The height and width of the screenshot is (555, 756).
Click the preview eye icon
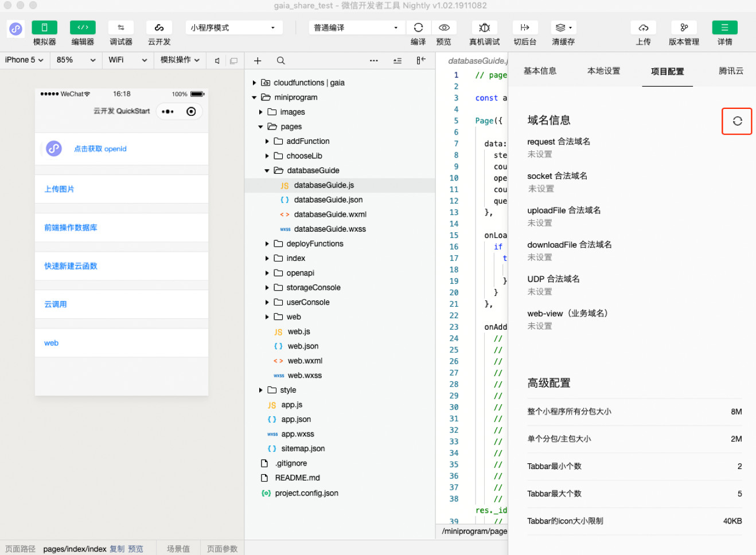pos(444,28)
